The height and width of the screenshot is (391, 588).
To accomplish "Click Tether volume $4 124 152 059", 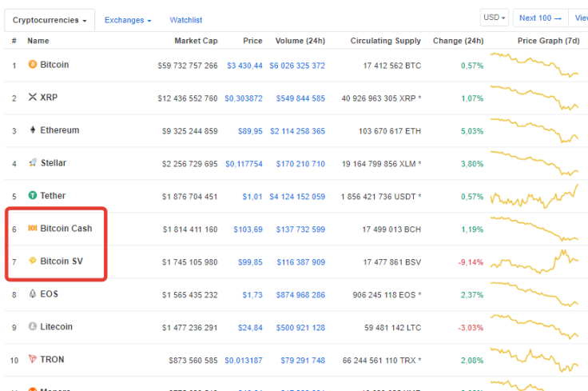I will [x=297, y=197].
